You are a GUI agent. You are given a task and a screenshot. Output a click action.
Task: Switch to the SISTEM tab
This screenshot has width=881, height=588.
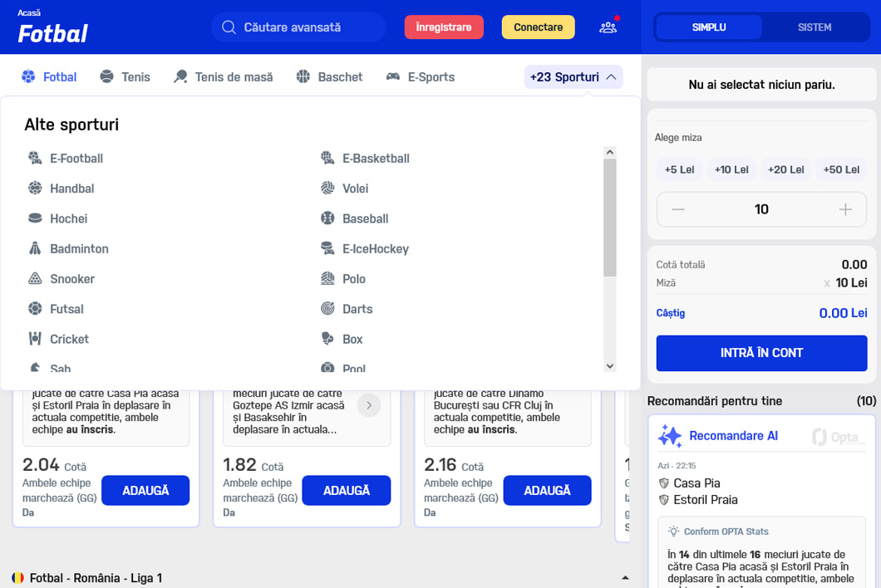tap(814, 27)
